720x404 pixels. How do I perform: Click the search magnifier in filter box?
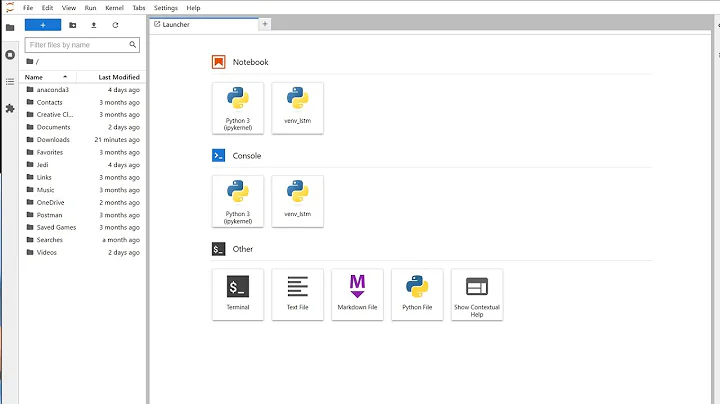(132, 45)
